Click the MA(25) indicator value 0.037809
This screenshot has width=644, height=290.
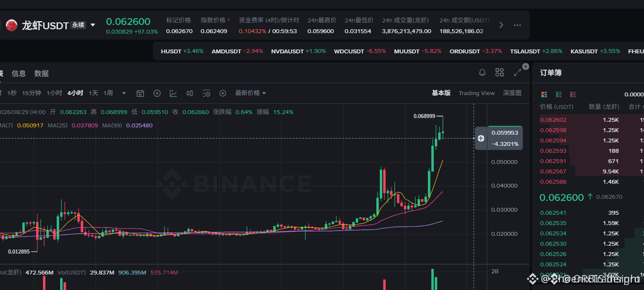point(85,126)
